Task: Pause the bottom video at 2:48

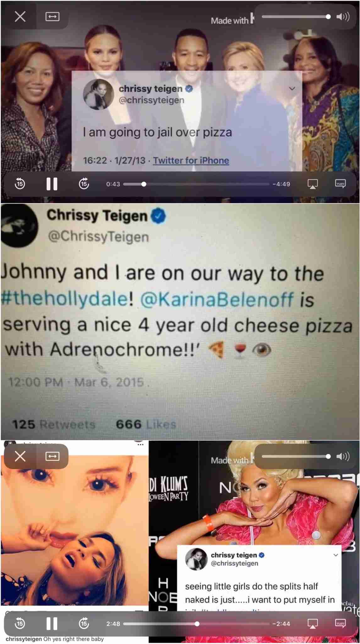Action: coord(52,624)
